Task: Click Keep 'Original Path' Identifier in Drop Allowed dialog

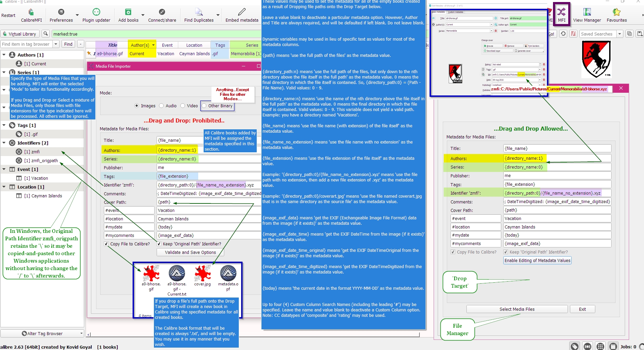Action: tap(506, 252)
